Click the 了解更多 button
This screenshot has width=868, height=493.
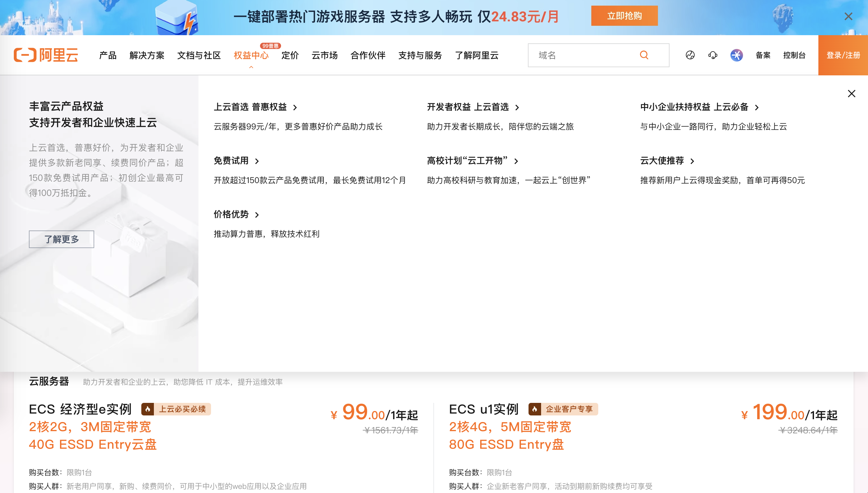coord(61,239)
